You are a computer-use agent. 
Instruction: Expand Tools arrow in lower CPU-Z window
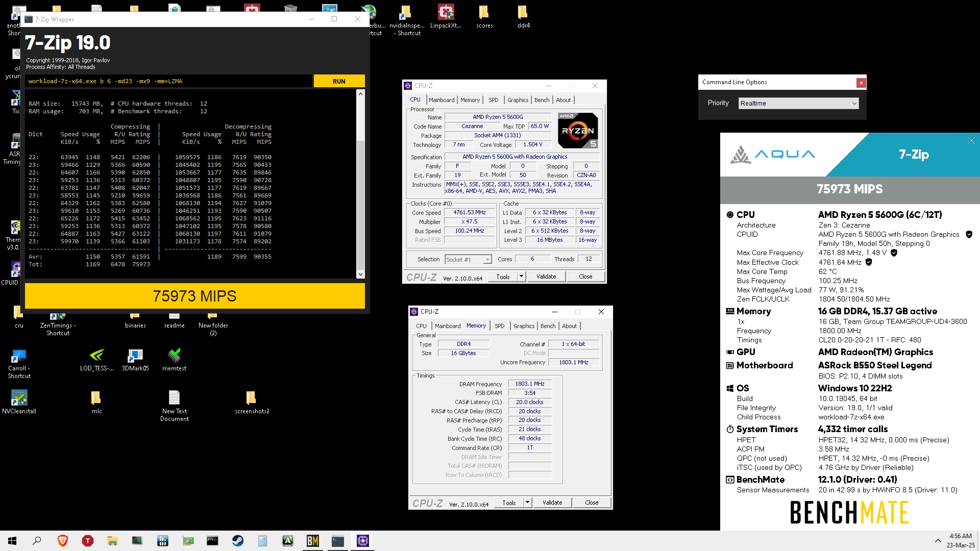527,503
